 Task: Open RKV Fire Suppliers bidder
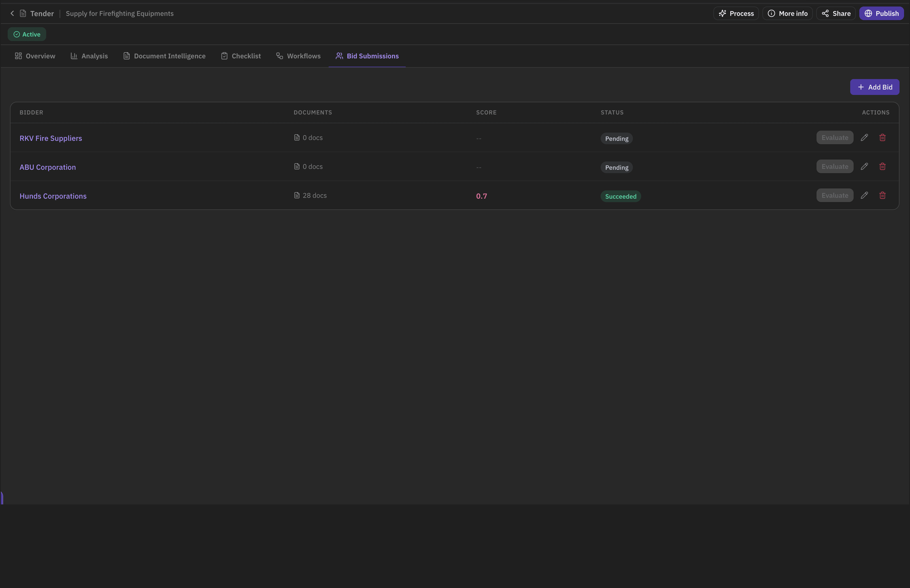coord(51,138)
